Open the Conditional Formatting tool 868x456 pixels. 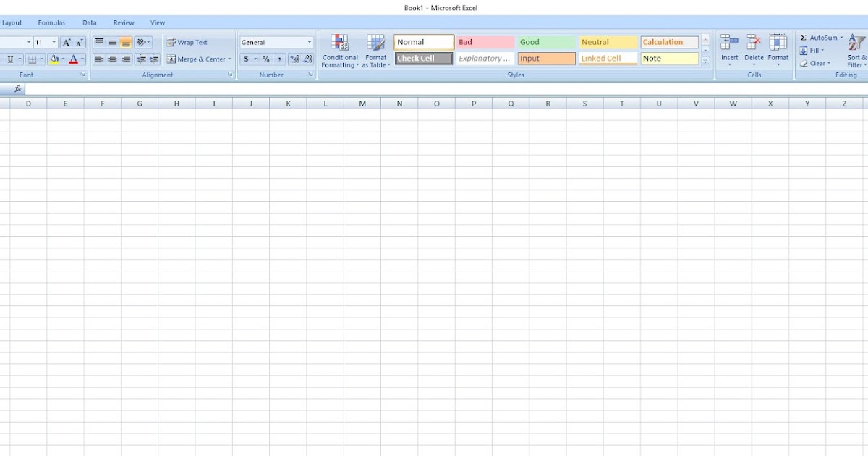pyautogui.click(x=339, y=49)
